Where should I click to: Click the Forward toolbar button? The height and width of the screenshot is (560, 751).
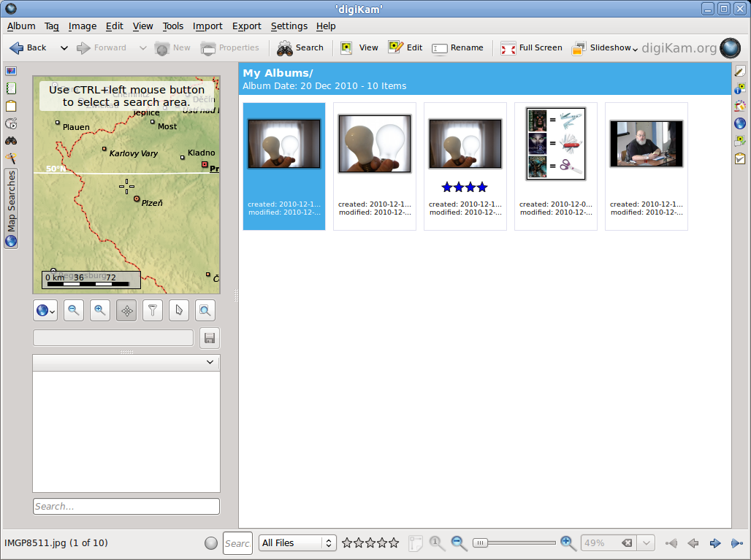102,47
